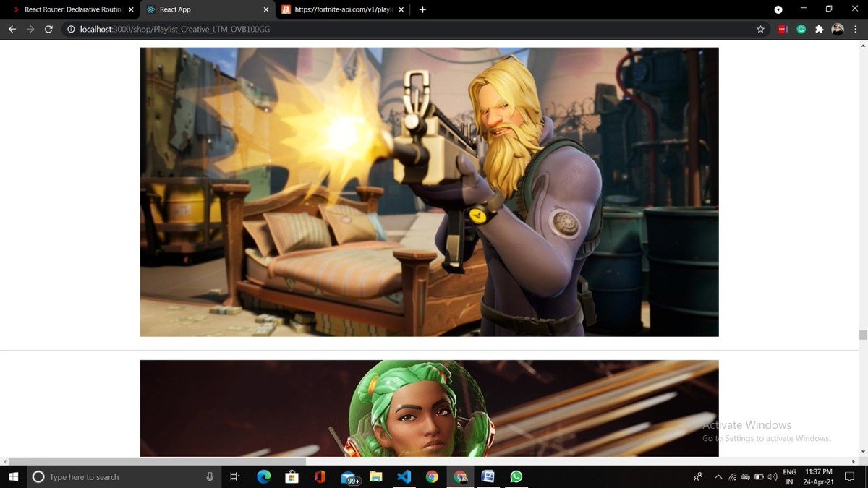Open the active Chrome profile window in taskbar
Image resolution: width=868 pixels, height=488 pixels.
pyautogui.click(x=460, y=476)
